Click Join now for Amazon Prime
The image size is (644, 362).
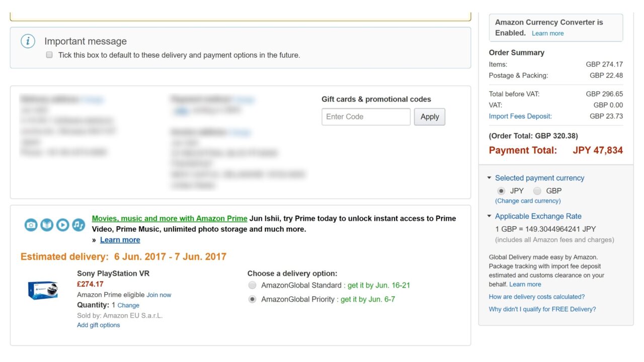pyautogui.click(x=158, y=295)
